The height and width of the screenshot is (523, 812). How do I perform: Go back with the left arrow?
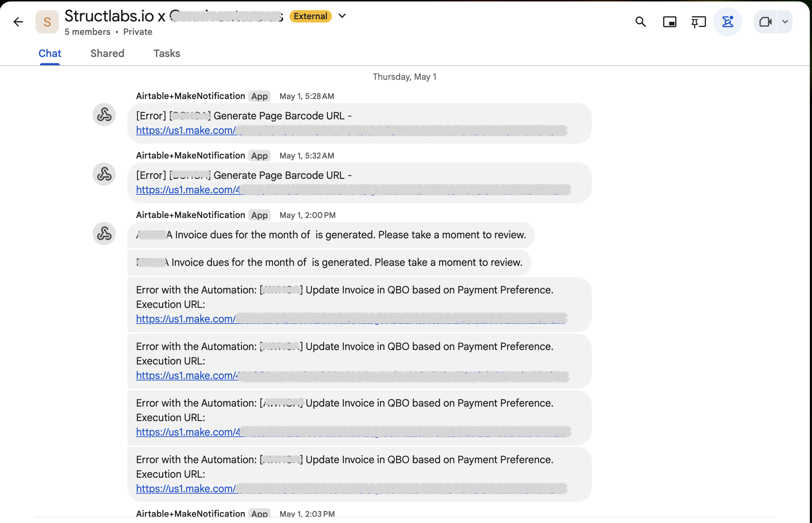(18, 22)
